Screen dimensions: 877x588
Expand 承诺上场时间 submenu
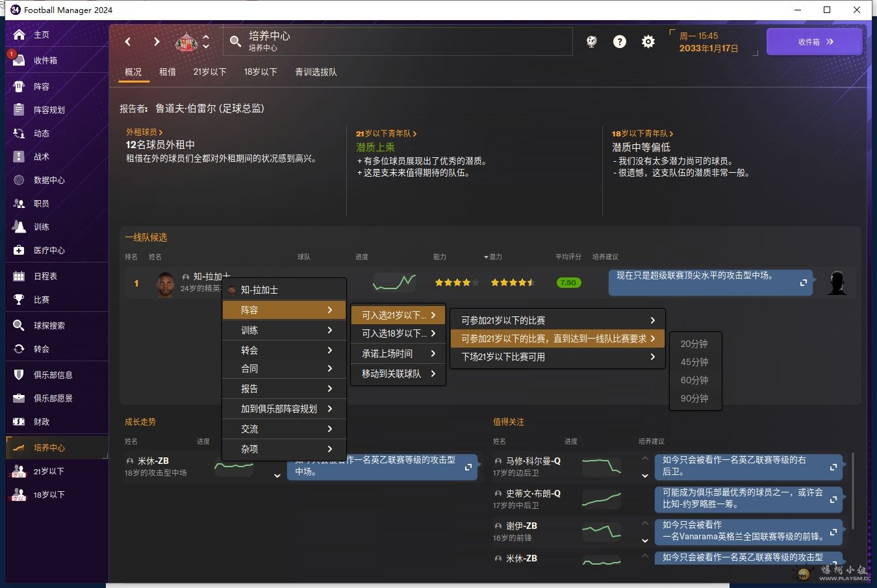point(398,353)
